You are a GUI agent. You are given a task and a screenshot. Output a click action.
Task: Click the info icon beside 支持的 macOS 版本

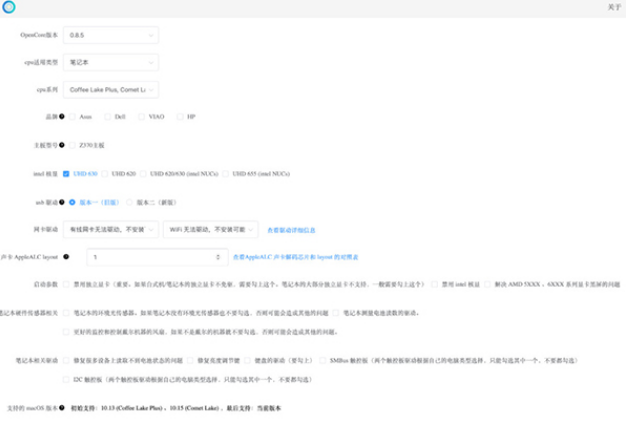[62, 408]
